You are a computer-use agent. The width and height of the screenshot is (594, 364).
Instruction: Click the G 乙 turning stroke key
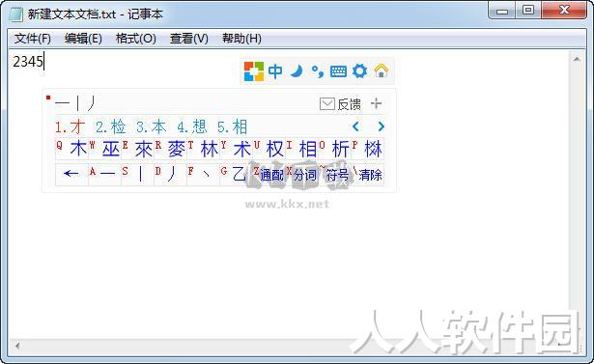(237, 174)
